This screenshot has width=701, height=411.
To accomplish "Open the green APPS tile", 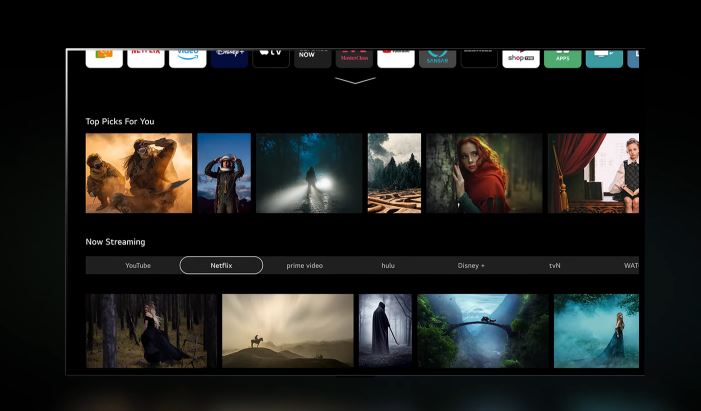I will (x=562, y=57).
